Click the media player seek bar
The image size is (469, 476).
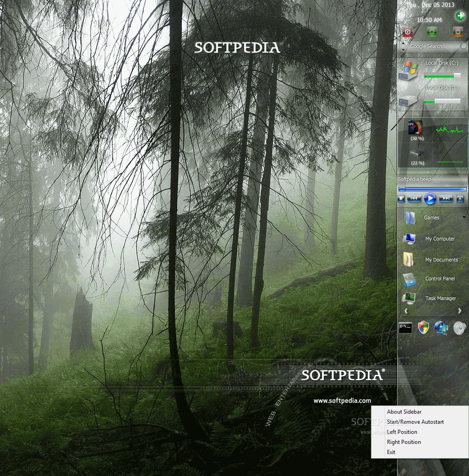point(432,189)
